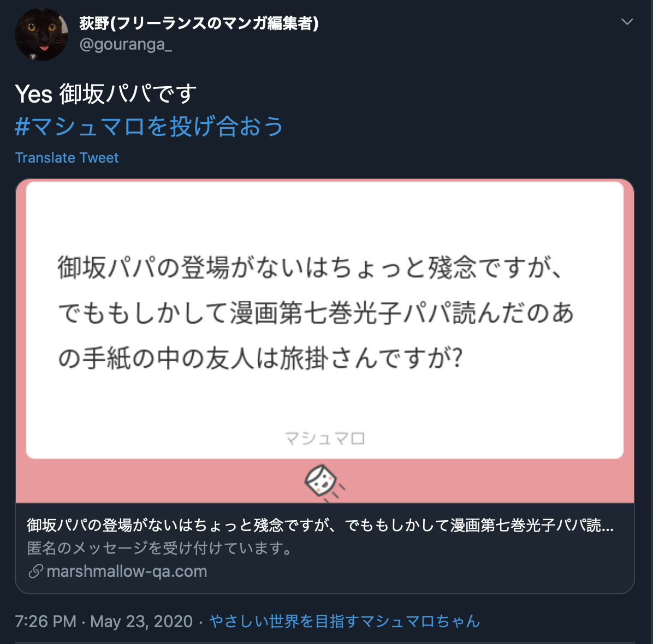Click card description 匿名のメッセージを受け付けています
653x644 pixels.
click(x=159, y=548)
